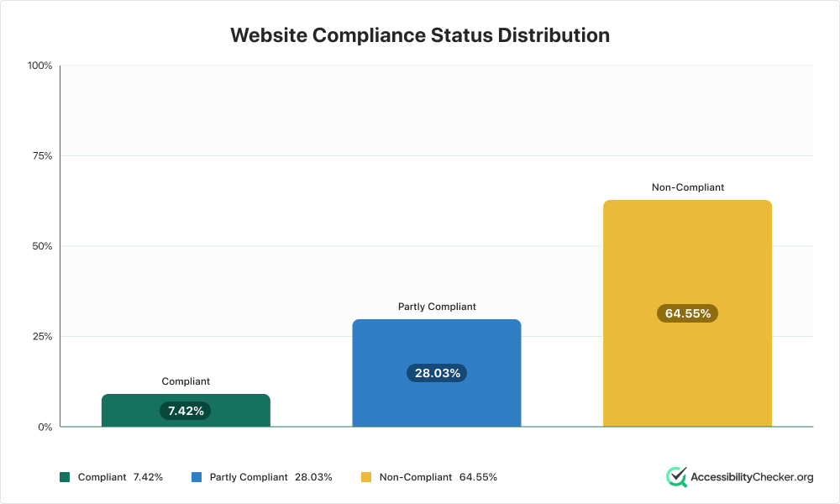Click the 7.42% value badge
This screenshot has height=504, width=840.
[x=186, y=411]
